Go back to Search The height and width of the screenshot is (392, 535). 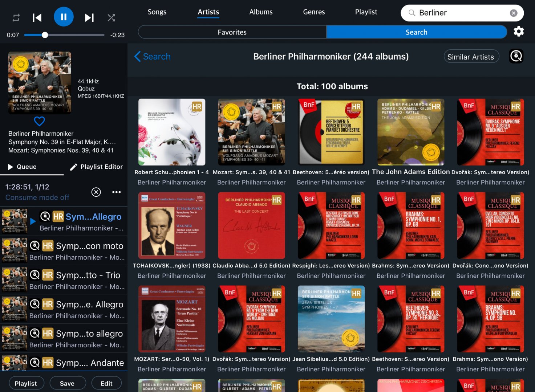[153, 57]
